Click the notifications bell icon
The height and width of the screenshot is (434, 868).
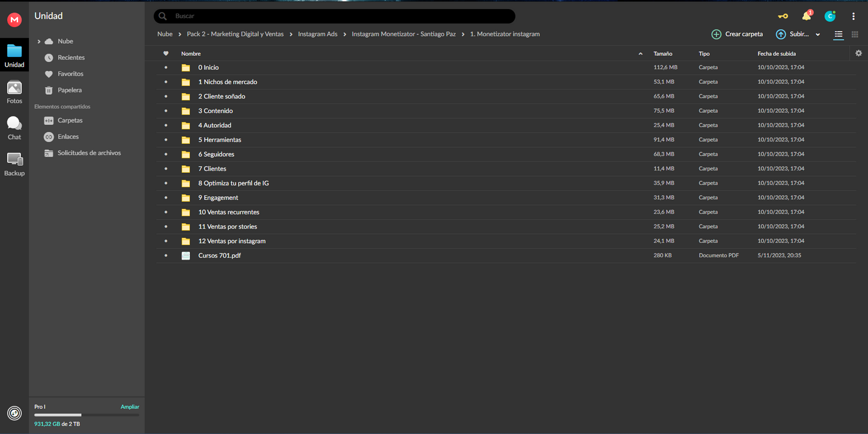click(x=806, y=16)
